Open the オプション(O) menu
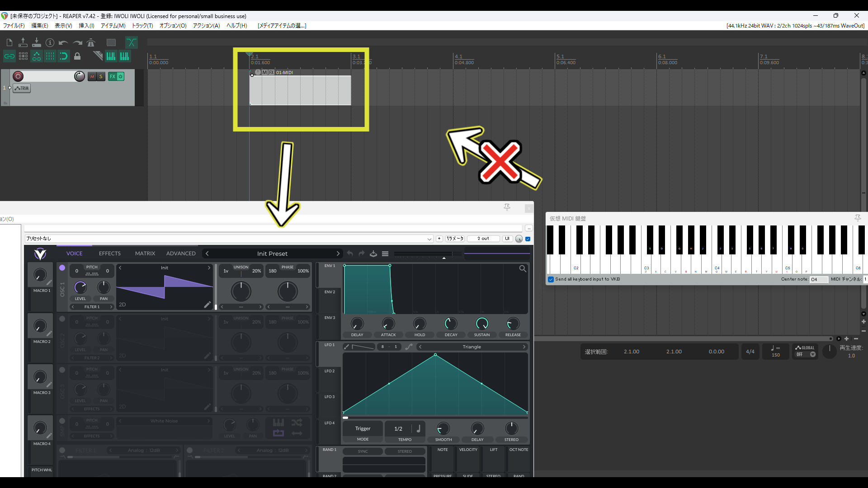Viewport: 868px width, 488px height. click(x=173, y=26)
